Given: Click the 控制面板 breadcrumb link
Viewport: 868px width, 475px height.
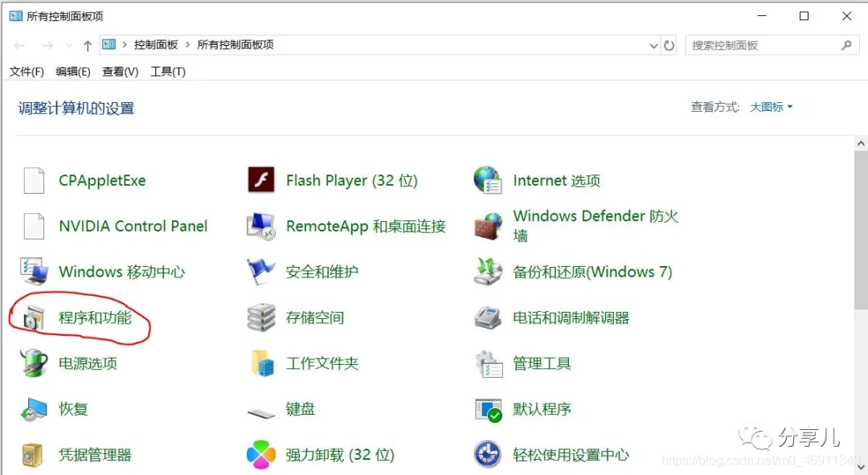Looking at the screenshot, I should tap(156, 45).
